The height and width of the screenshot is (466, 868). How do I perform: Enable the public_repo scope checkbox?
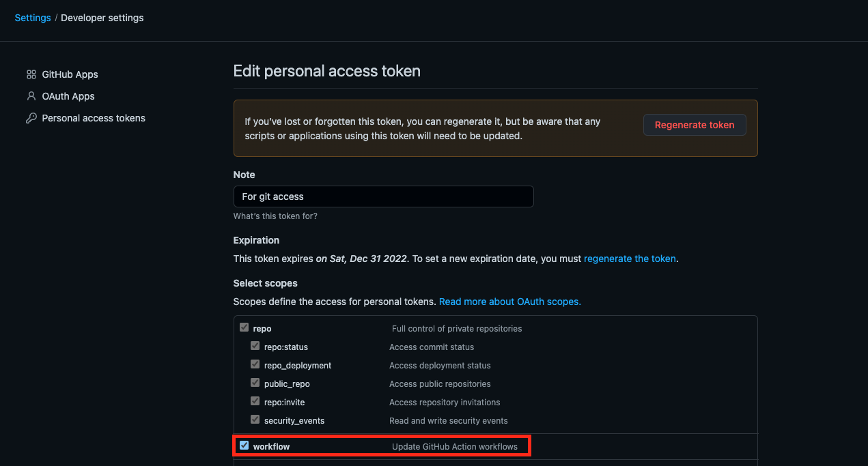click(x=255, y=382)
